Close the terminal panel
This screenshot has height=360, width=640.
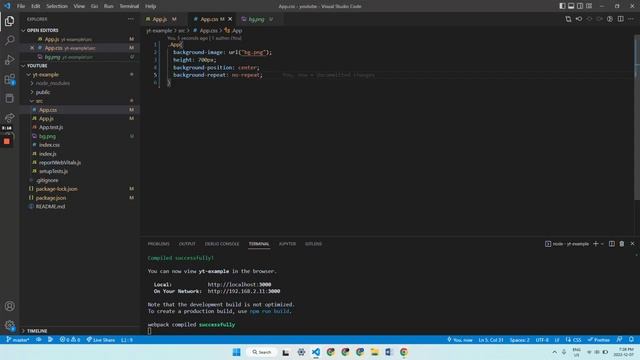(x=632, y=244)
